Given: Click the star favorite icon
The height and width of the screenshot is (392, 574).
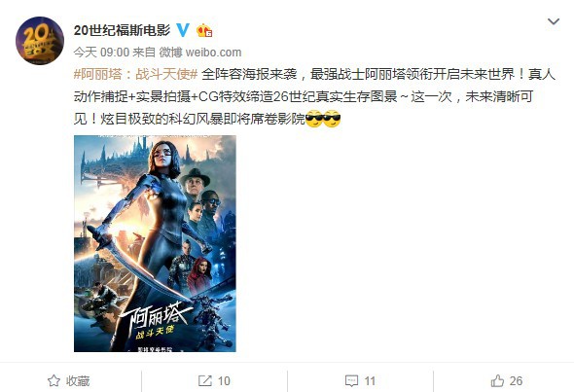Looking at the screenshot, I should (x=54, y=381).
